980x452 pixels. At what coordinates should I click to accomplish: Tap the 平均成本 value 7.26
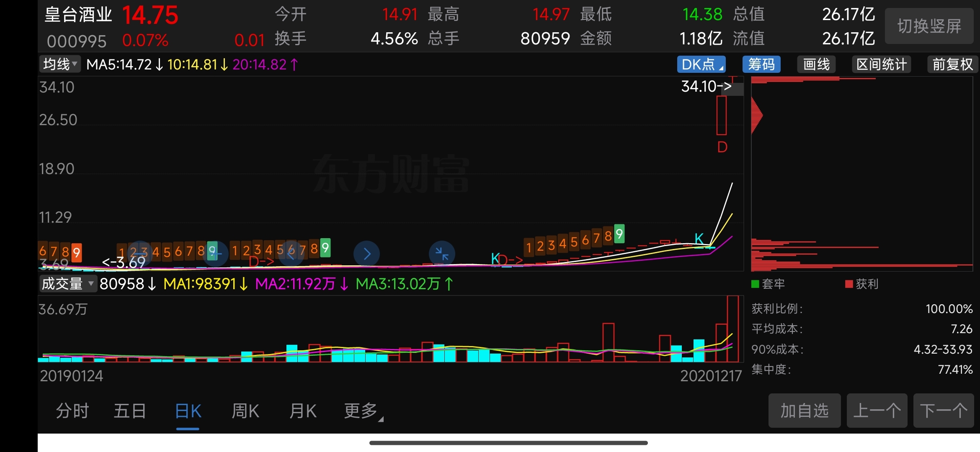962,329
